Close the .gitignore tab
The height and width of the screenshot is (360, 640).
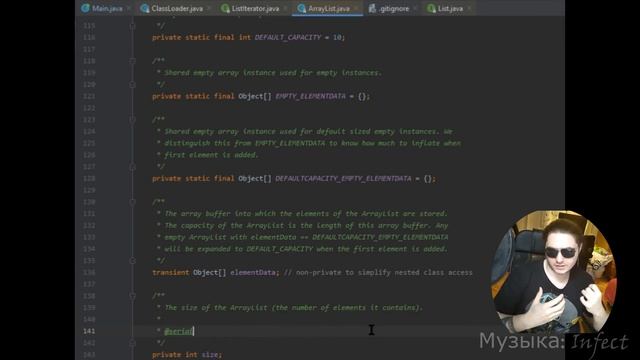coord(415,8)
